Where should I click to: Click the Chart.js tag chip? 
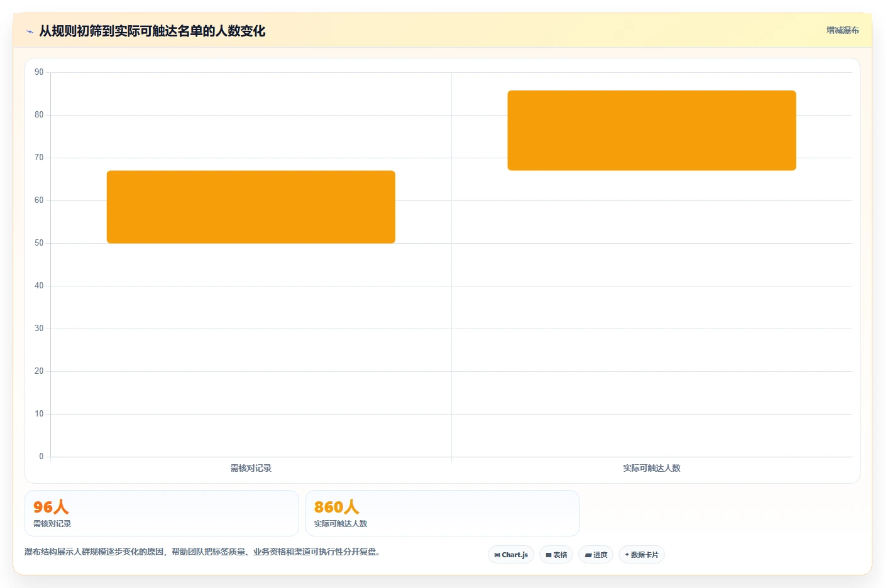point(511,555)
